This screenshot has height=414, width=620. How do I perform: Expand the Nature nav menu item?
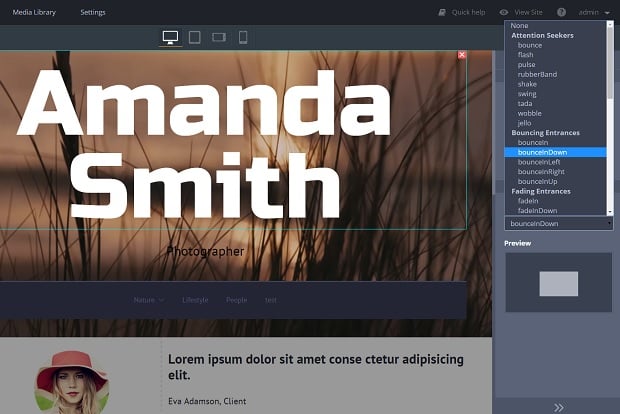pos(148,300)
